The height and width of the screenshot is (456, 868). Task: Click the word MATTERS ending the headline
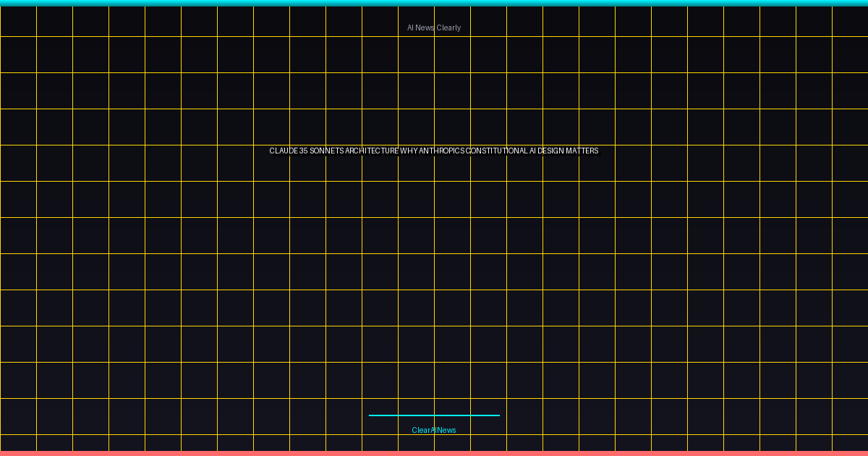click(x=583, y=151)
